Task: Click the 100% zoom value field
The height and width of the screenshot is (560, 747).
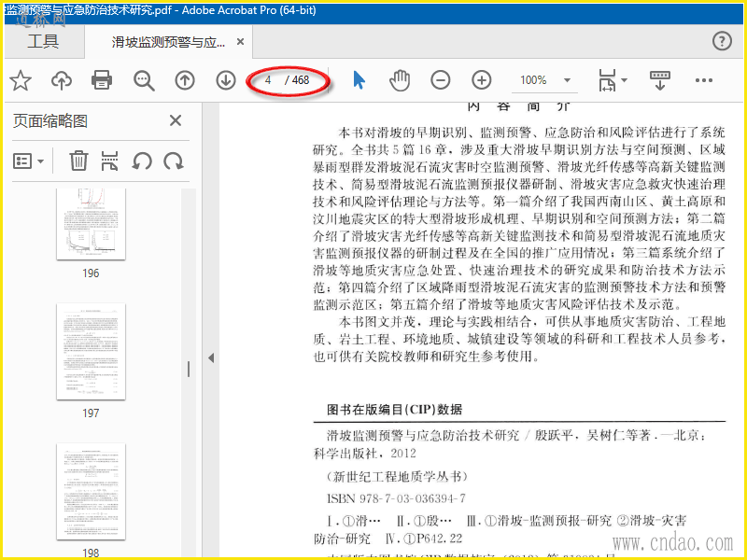Action: click(533, 80)
